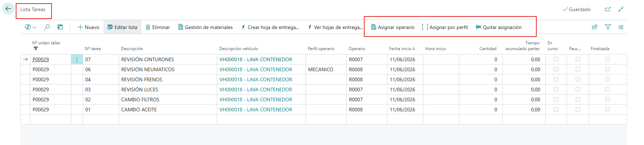Open the filter pane funnel icon

[x=608, y=27]
